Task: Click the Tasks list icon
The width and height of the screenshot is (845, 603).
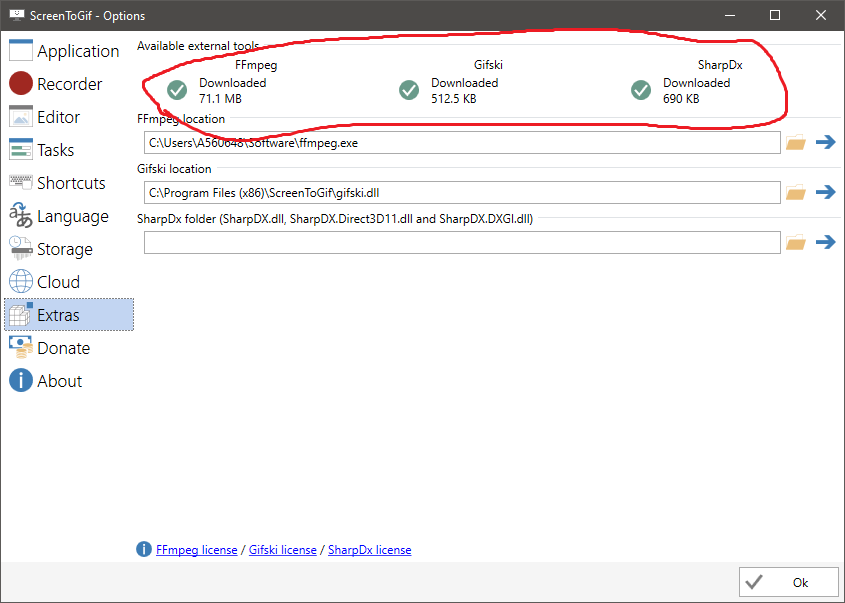Action: click(21, 149)
